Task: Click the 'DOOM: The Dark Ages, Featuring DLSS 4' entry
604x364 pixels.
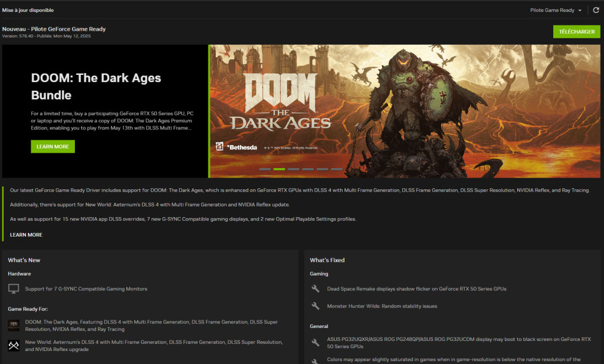Action: 152,326
